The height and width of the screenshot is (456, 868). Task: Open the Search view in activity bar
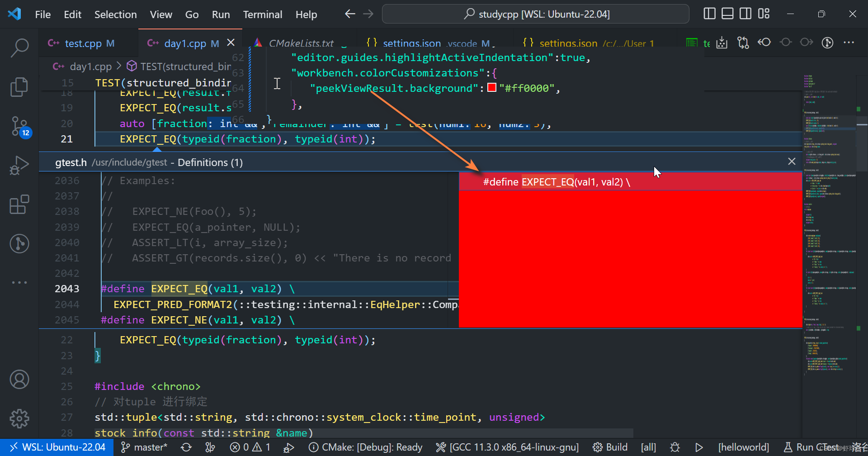point(19,47)
